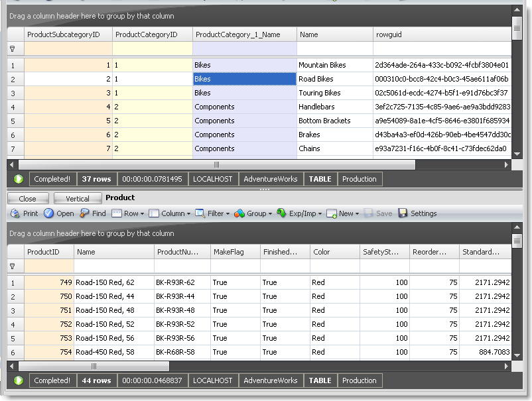Sort by the ProductCategoryID column header

coord(153,34)
